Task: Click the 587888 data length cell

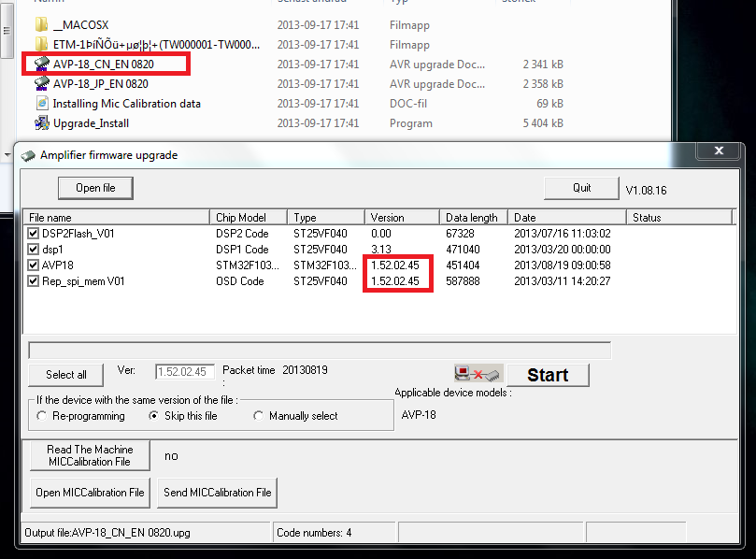Action: [x=463, y=281]
